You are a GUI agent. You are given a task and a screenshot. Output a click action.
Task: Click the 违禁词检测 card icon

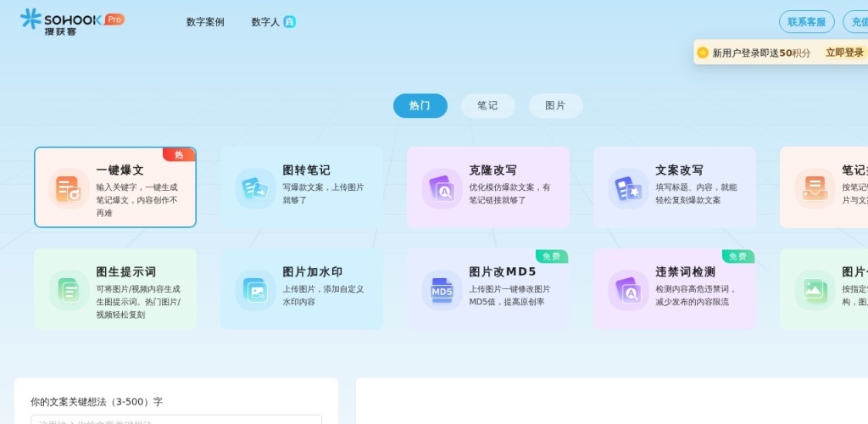[x=628, y=290]
